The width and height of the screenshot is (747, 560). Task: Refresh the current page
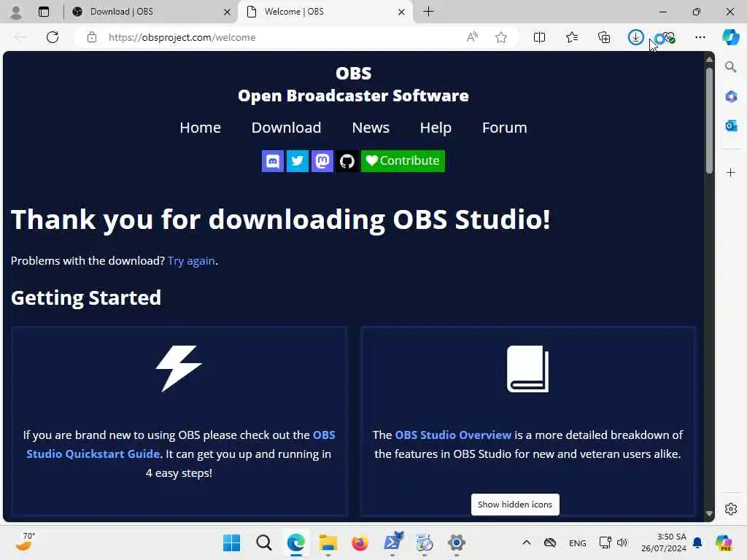(53, 37)
